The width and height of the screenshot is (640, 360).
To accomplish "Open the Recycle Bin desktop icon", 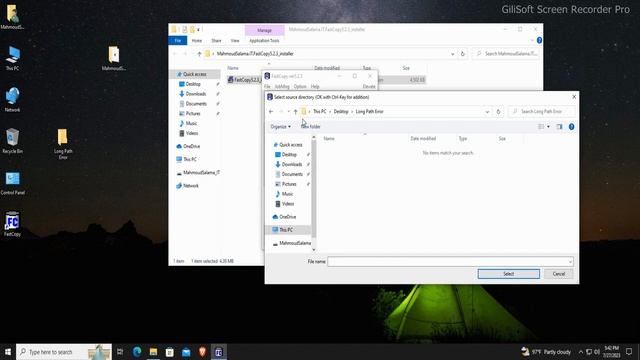I will pos(12,141).
